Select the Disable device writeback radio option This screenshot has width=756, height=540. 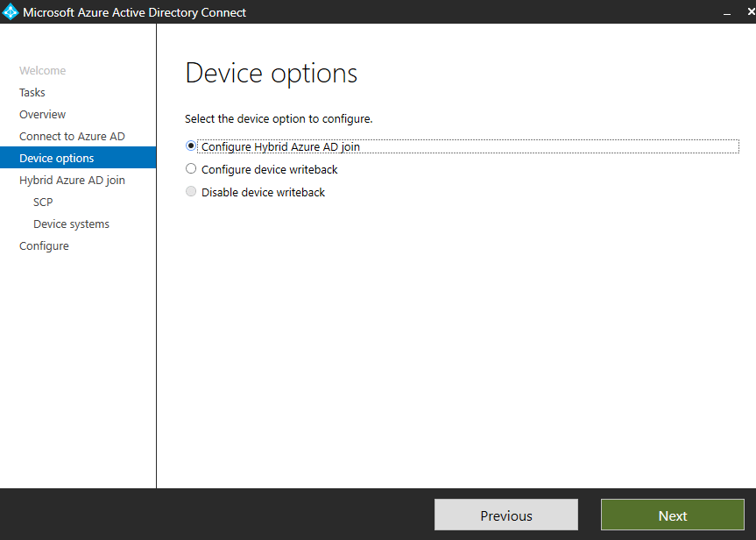coord(191,192)
